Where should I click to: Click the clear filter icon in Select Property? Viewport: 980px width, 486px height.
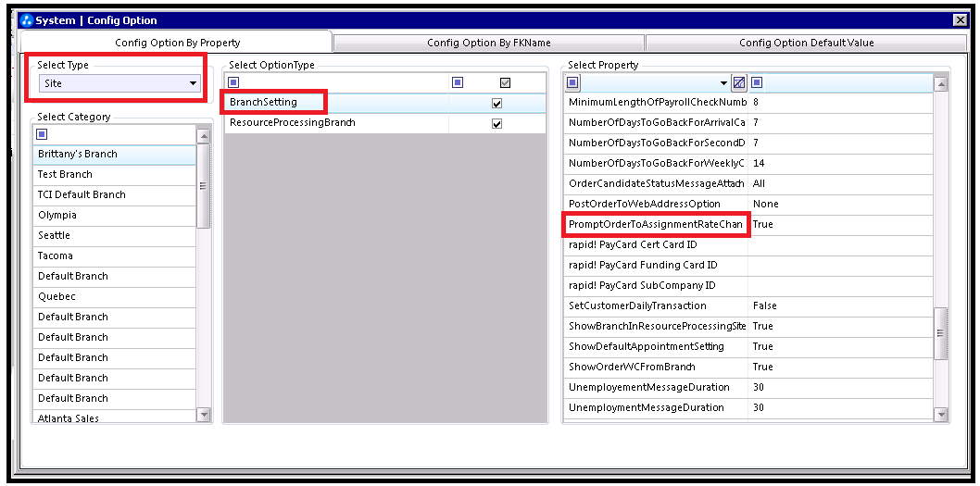738,83
